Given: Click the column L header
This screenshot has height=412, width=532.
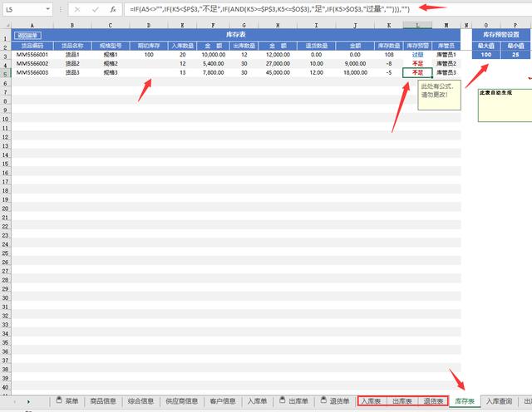Looking at the screenshot, I should coord(416,26).
